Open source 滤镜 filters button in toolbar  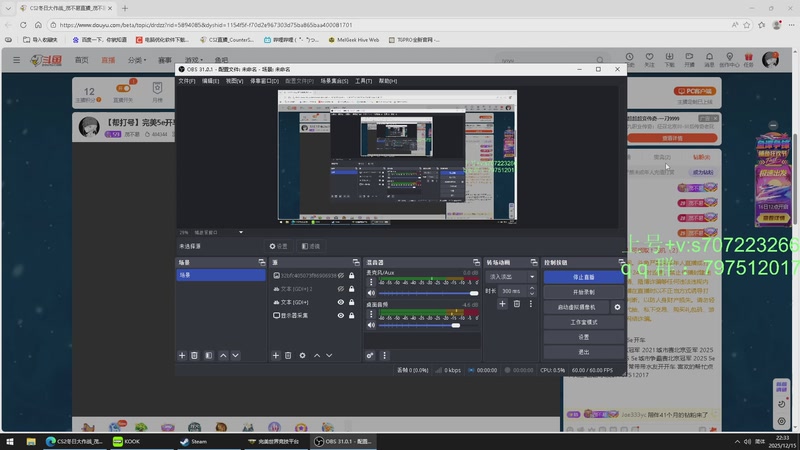311,246
